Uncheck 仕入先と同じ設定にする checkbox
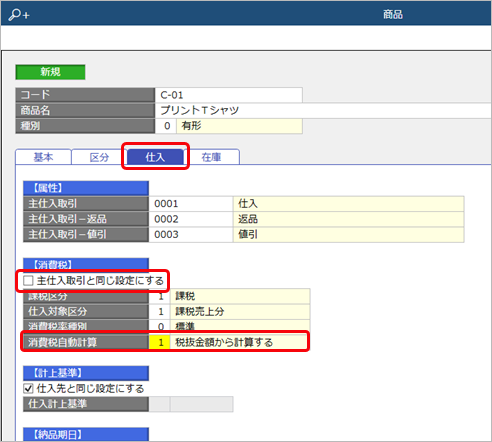 tap(28, 388)
